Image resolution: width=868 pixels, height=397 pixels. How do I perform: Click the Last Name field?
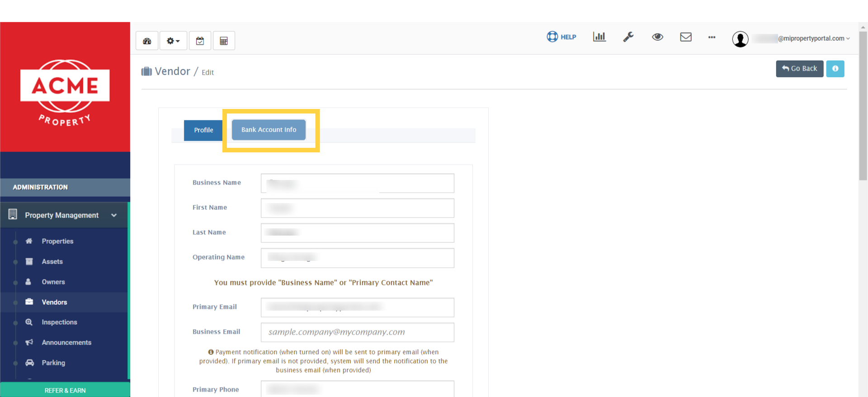pos(357,233)
